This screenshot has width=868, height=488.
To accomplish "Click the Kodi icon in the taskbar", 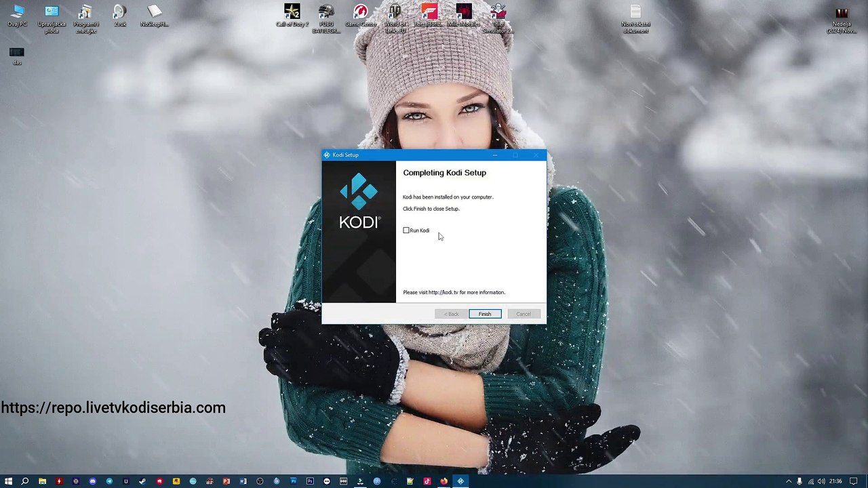I will 460,481.
